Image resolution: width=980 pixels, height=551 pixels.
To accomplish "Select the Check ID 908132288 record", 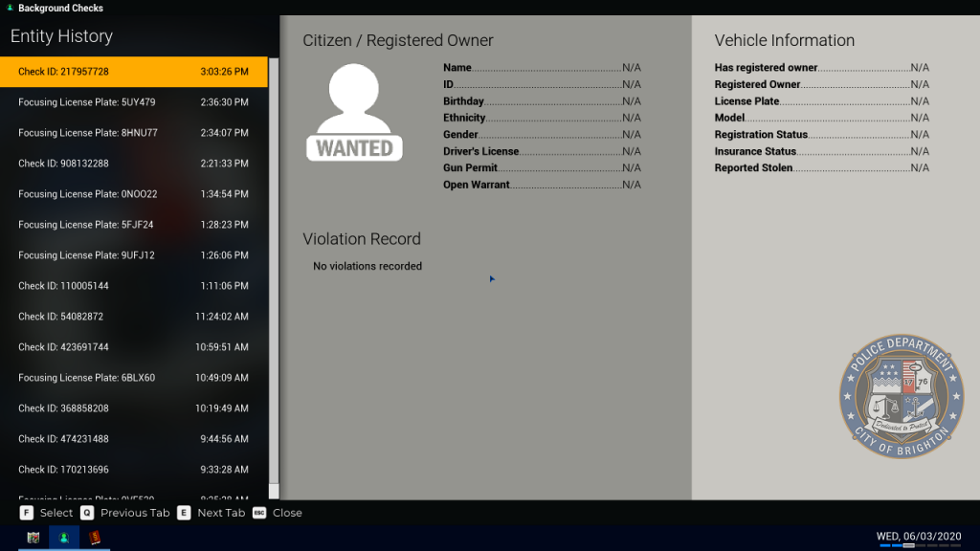I will 134,163.
